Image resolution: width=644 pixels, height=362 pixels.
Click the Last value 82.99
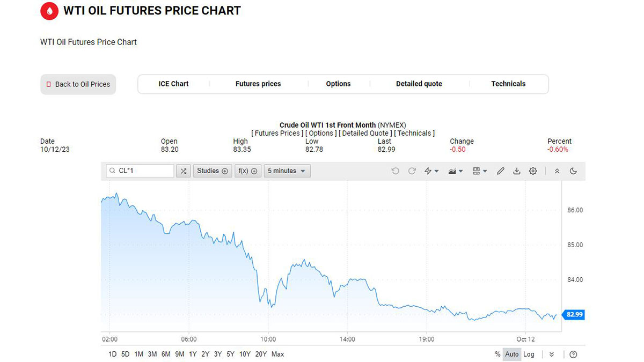[386, 149]
